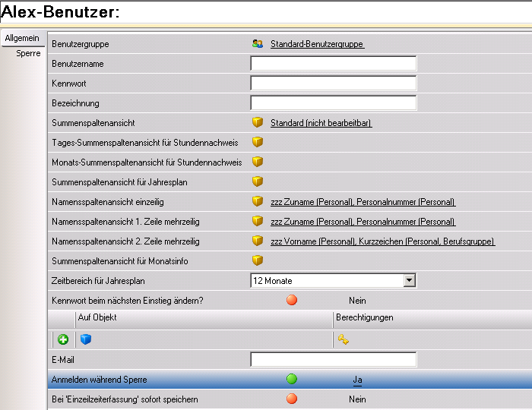Open the Zeitbereich für Jahresplan dropdown
This screenshot has width=532, height=410.
point(410,281)
